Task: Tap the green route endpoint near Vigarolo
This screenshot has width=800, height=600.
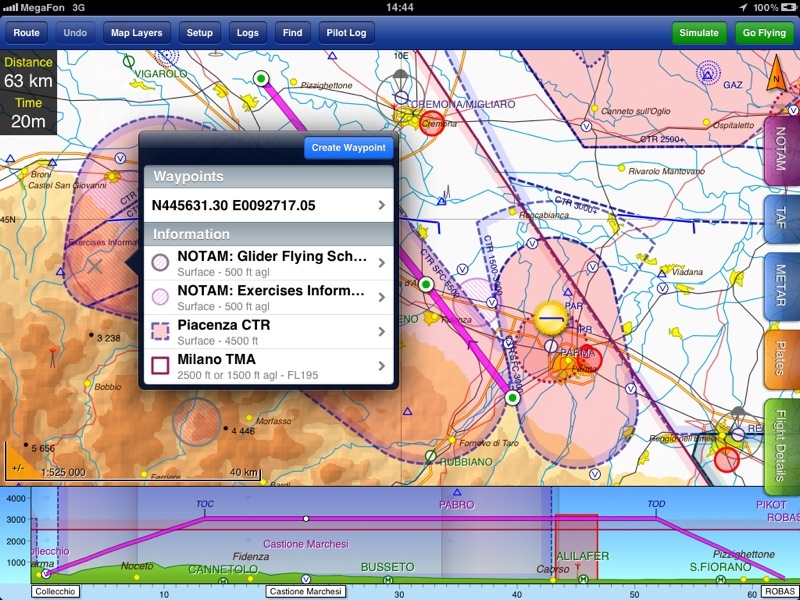Action: (262, 77)
